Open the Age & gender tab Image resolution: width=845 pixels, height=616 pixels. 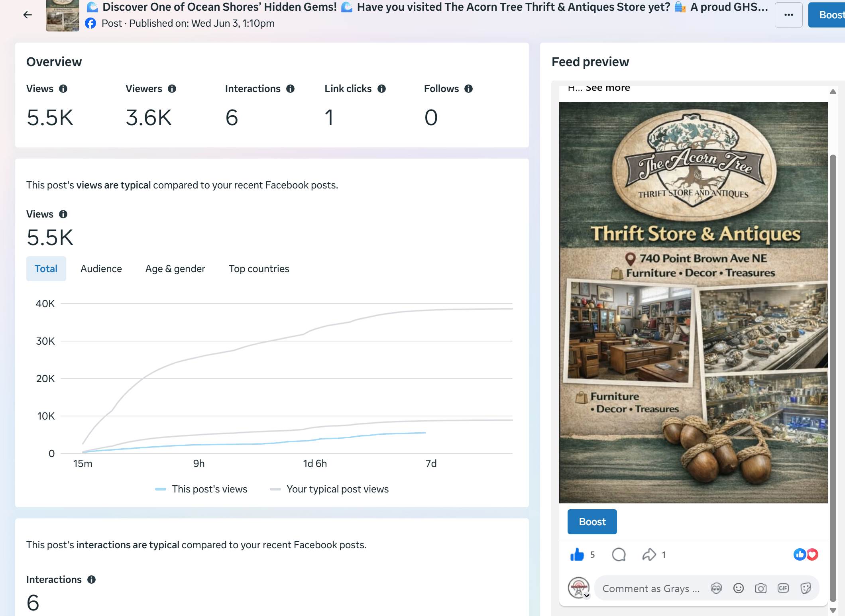[x=175, y=269]
